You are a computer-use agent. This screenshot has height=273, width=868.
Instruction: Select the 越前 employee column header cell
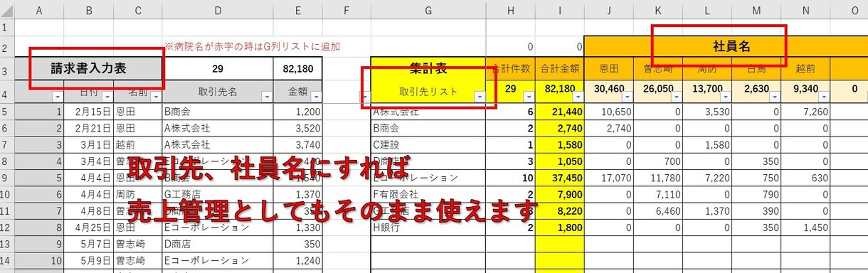click(x=805, y=69)
